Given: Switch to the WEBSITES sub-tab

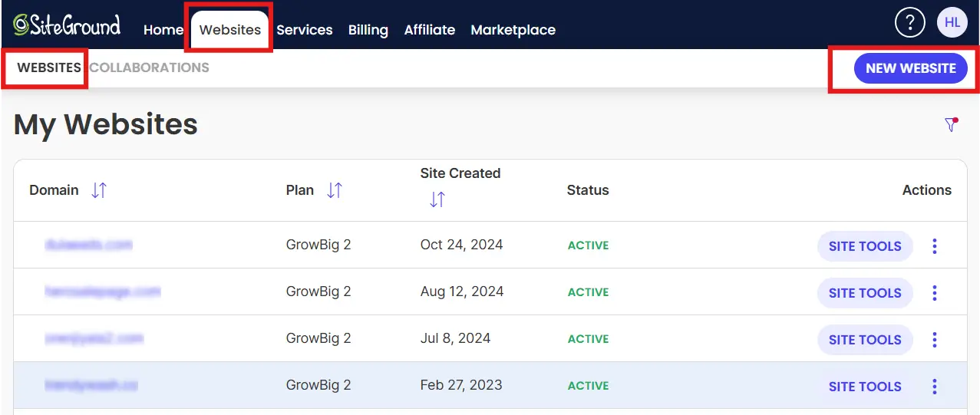Looking at the screenshot, I should (x=49, y=68).
